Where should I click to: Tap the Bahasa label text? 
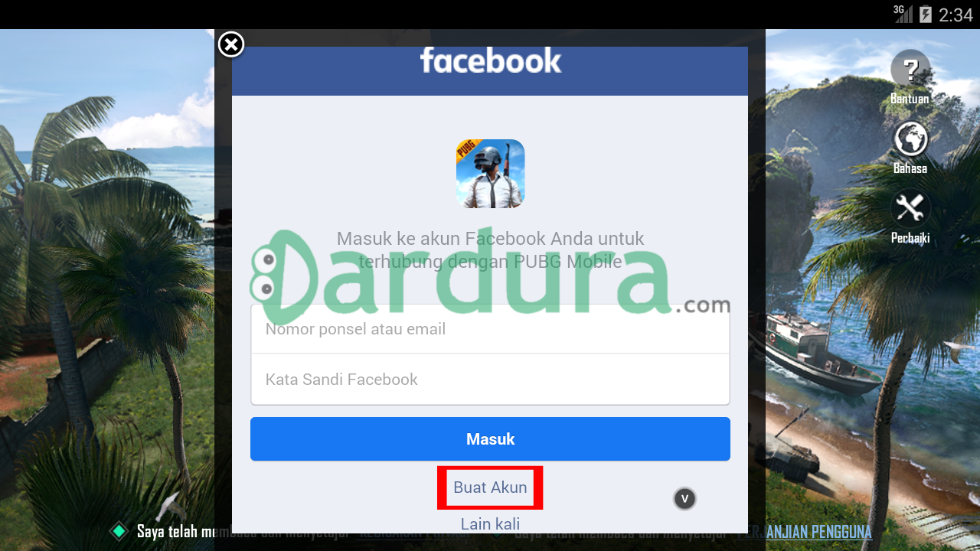pos(910,168)
